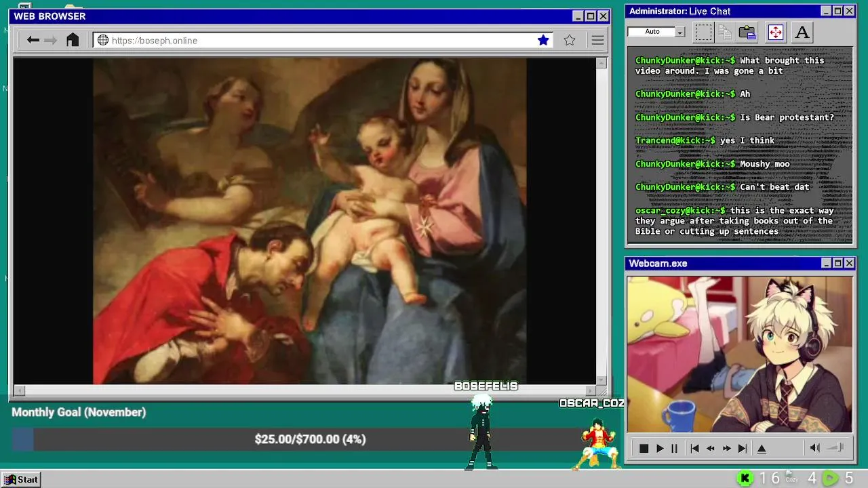Select the dashed marquee tool in Live Chat

click(x=703, y=32)
